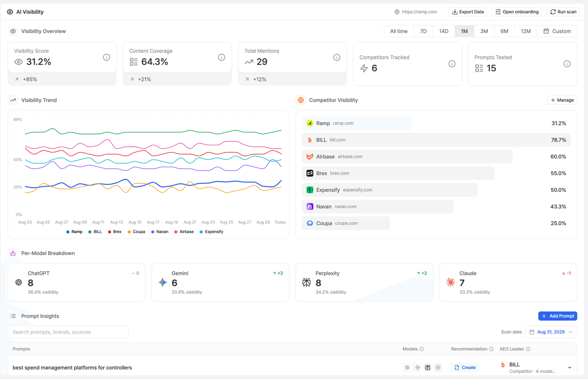588x379 pixels.
Task: Click the Search prompts, brands, sources field
Action: [x=68, y=332]
